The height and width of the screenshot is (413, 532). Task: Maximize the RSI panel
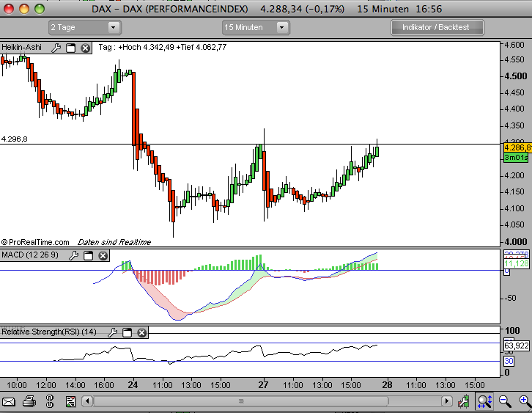click(127, 332)
